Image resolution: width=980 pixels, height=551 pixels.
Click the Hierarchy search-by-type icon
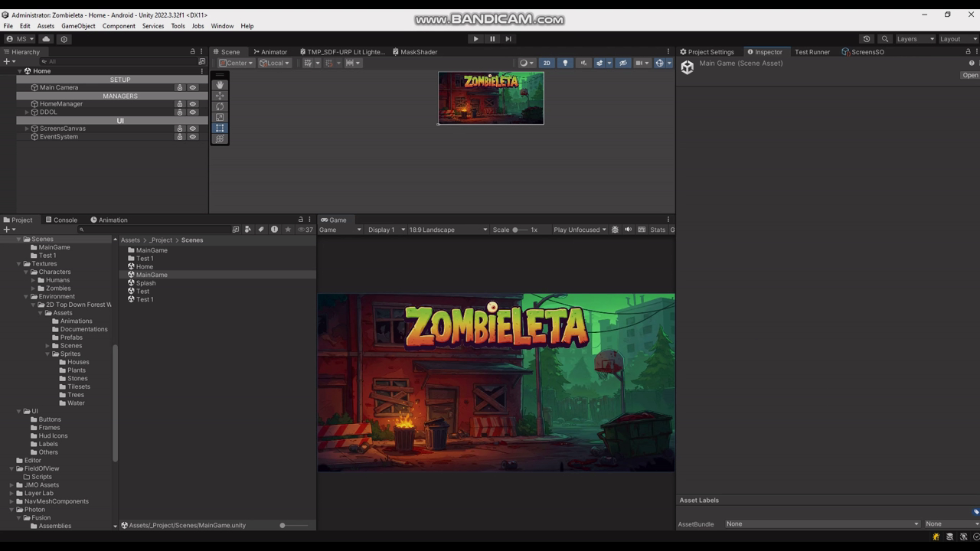click(202, 61)
